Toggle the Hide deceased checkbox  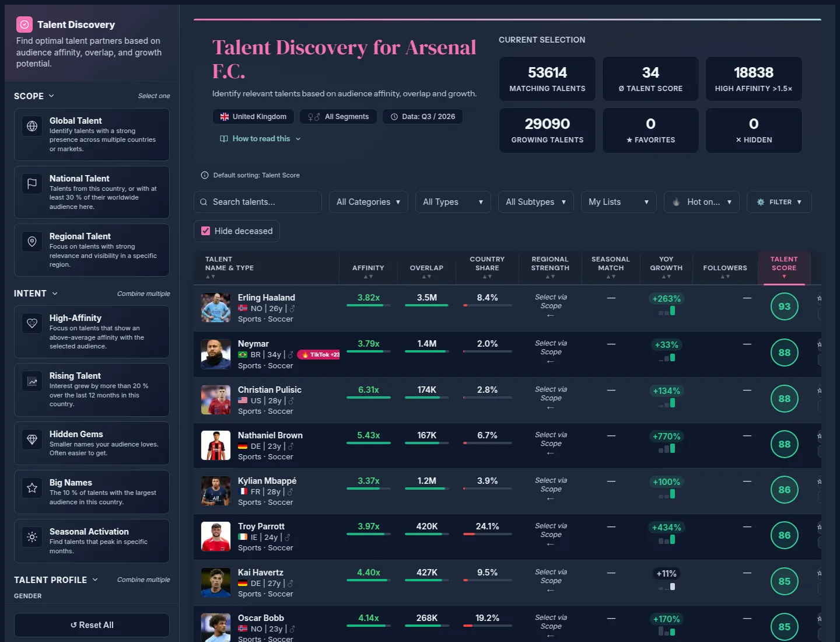(x=205, y=231)
